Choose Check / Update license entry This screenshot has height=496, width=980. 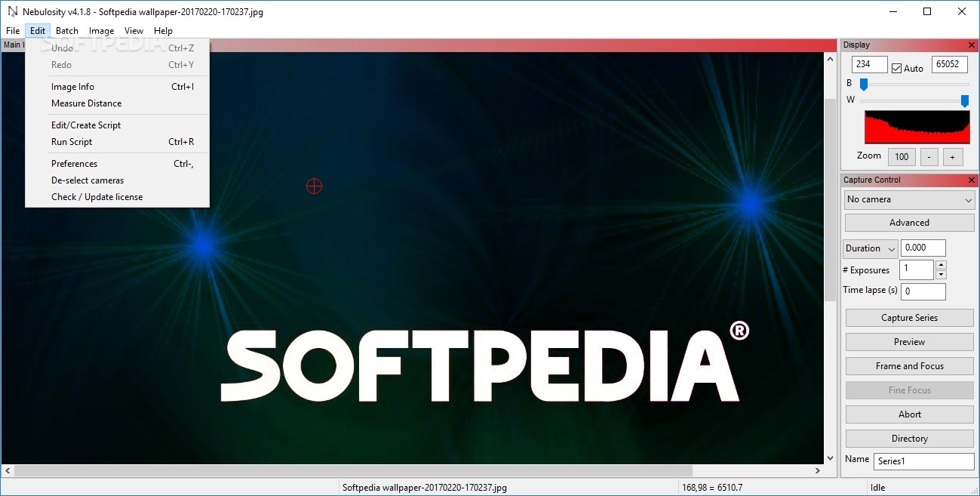point(117,197)
